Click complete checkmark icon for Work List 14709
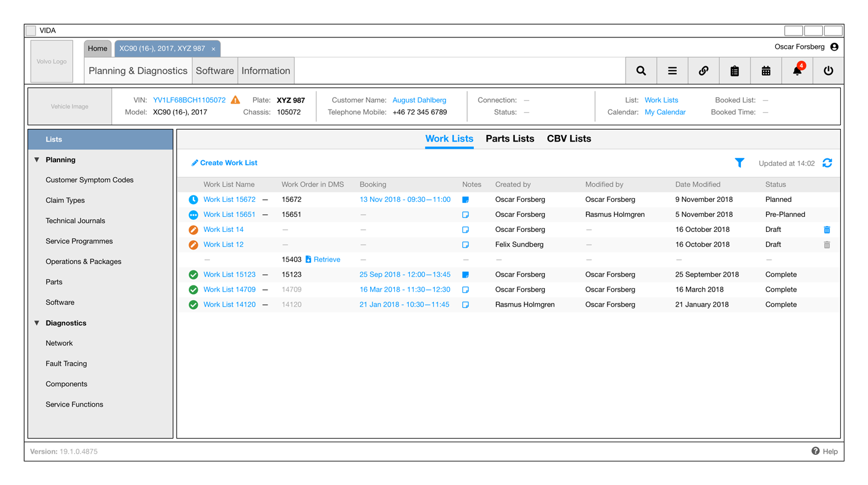This screenshot has height=485, width=868. coord(193,290)
